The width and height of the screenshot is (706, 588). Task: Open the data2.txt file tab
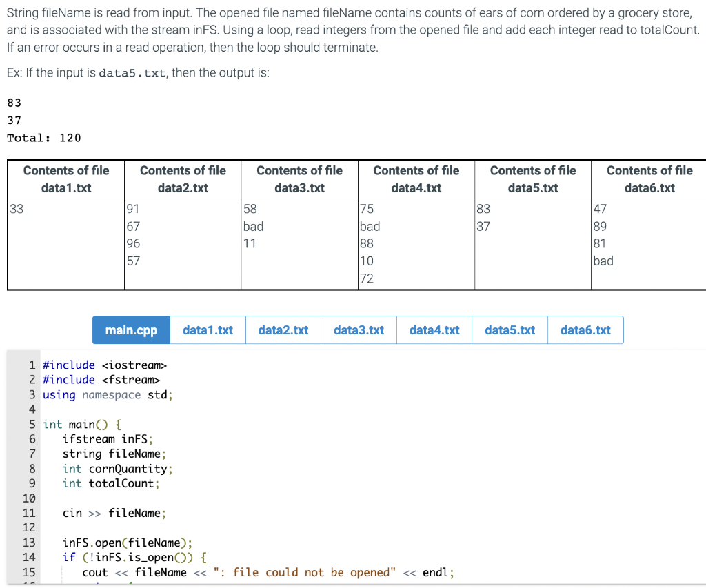click(283, 330)
